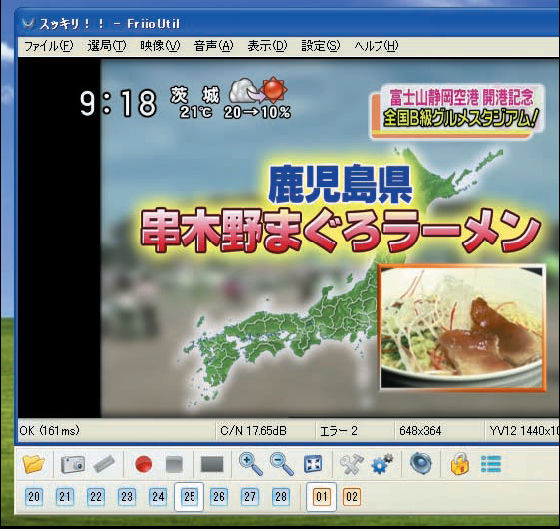560x529 pixels.
Task: Switch to orange channel 02 button
Action: click(x=352, y=497)
